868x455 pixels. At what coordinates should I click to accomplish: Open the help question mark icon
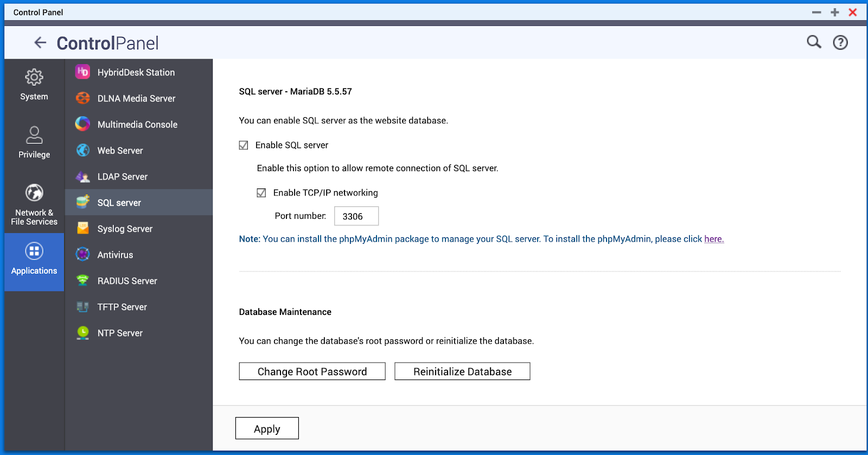[840, 42]
